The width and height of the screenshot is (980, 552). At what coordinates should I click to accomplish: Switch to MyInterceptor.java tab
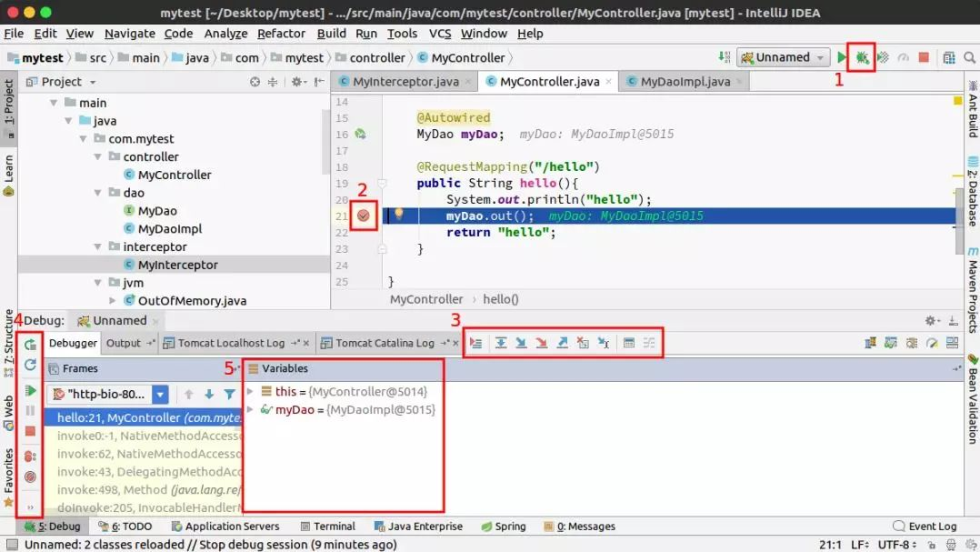coord(405,81)
